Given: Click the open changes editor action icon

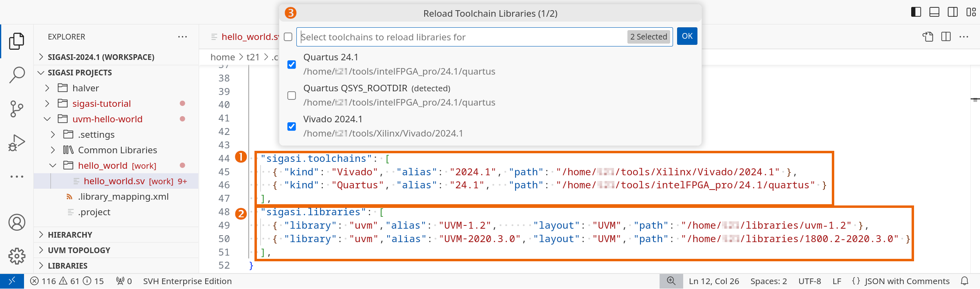Looking at the screenshot, I should 928,37.
